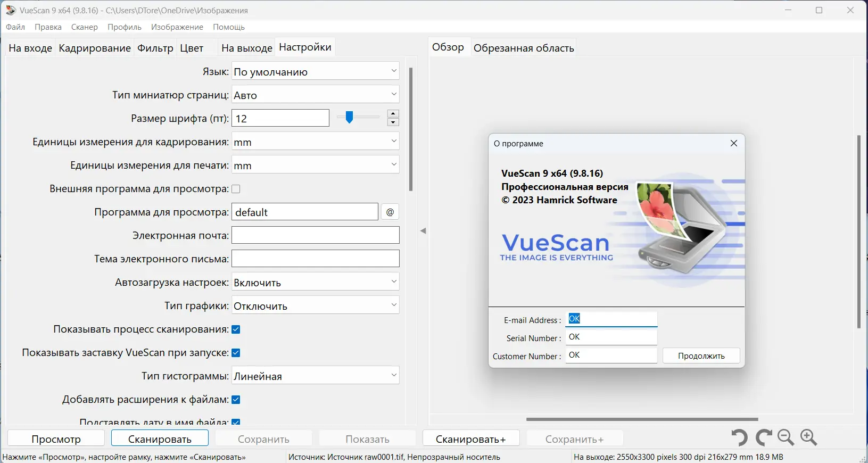
Task: Click the Электронная почта field
Action: pyautogui.click(x=316, y=235)
